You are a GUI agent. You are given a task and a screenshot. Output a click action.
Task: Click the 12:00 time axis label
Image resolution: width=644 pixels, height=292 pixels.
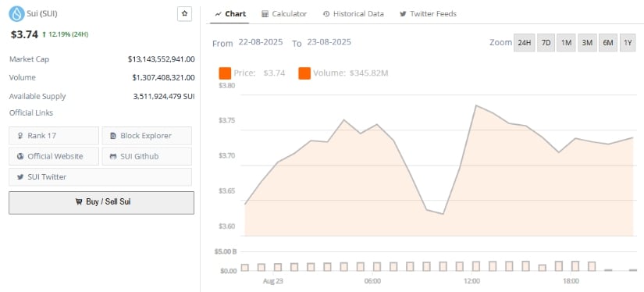coord(471,281)
